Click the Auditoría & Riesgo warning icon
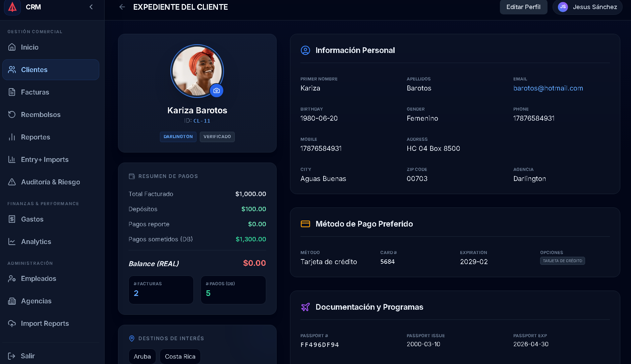 click(x=12, y=182)
